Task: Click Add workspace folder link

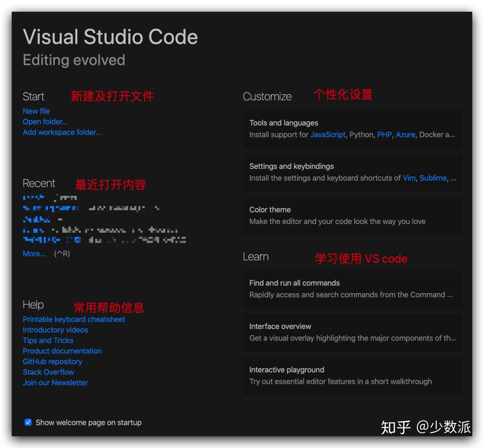Action: [x=62, y=132]
